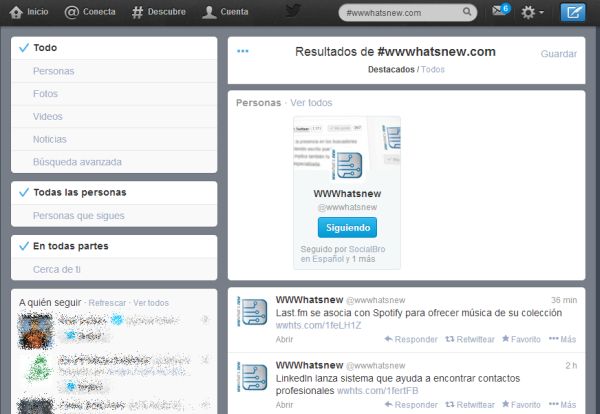The image size is (600, 414).
Task: Click WWWhatsnew author name on Last.fm tweet
Action: 310,300
